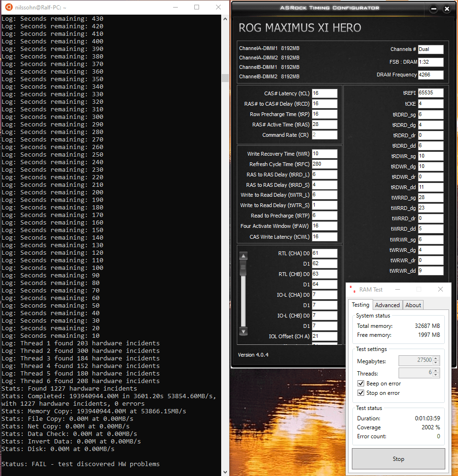Switch to the Testing tab in RAM Test

(x=360, y=305)
